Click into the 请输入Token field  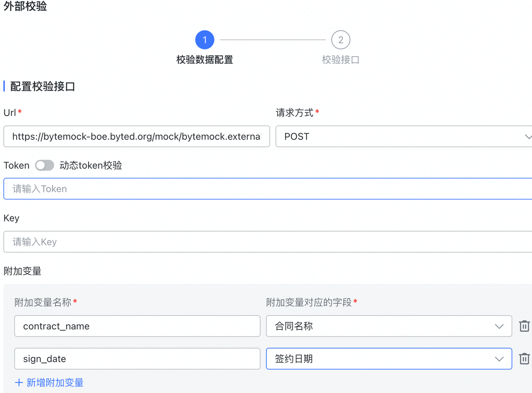(266, 189)
